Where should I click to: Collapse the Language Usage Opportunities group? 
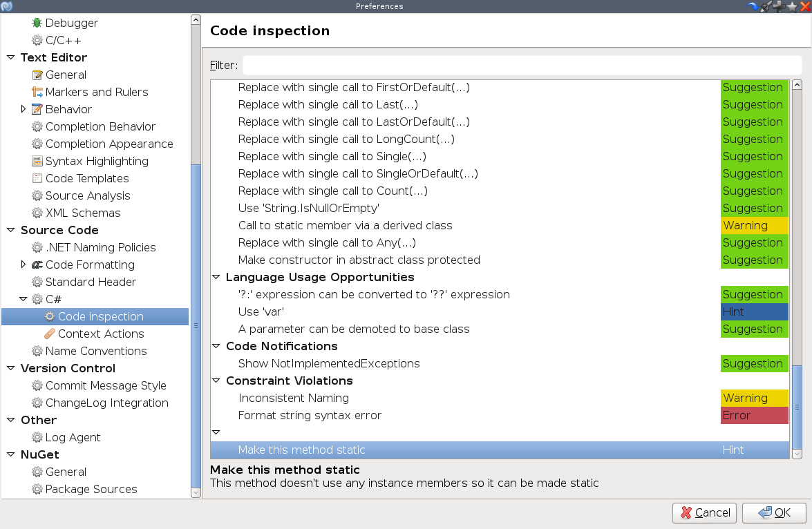tap(216, 277)
